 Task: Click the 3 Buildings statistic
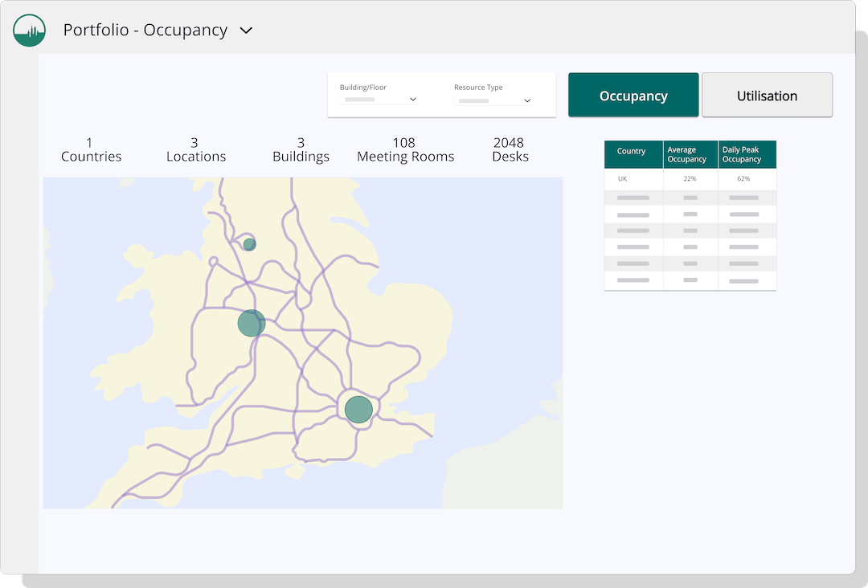(x=301, y=150)
